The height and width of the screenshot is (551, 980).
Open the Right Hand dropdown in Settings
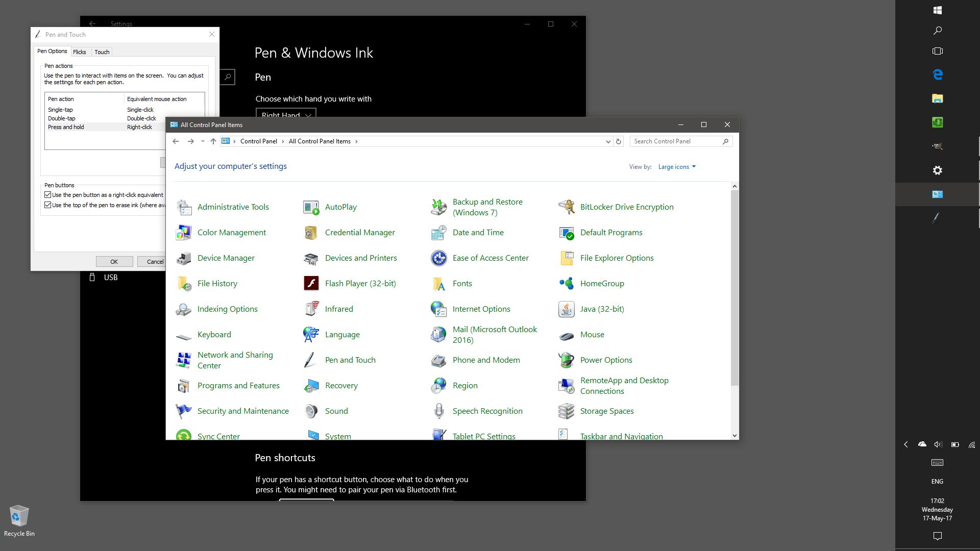tap(286, 114)
